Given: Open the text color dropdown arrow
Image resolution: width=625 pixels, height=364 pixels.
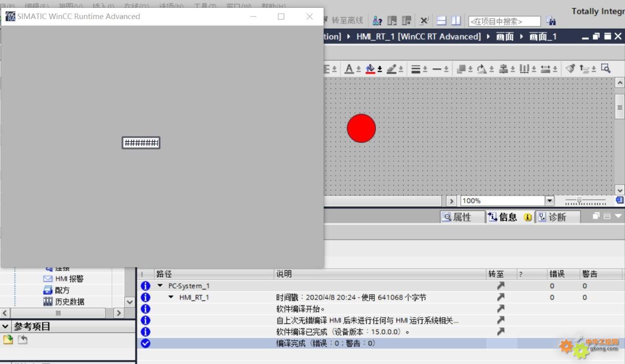Looking at the screenshot, I should point(358,69).
